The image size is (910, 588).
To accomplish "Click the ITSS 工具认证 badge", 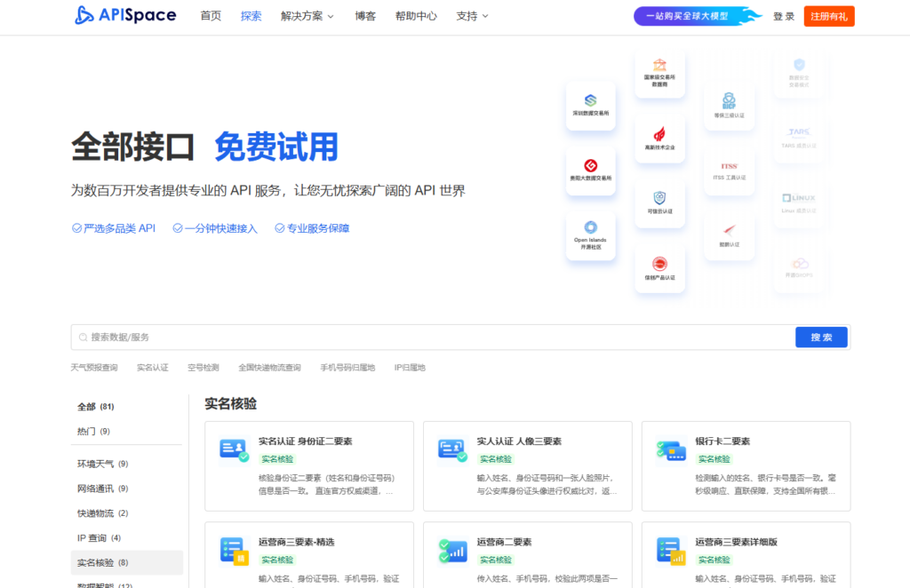I will point(729,170).
